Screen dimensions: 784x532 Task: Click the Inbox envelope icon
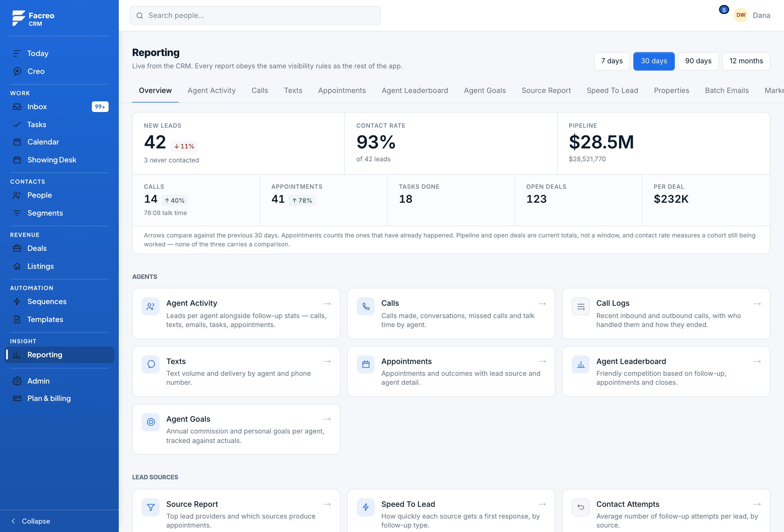click(x=17, y=107)
